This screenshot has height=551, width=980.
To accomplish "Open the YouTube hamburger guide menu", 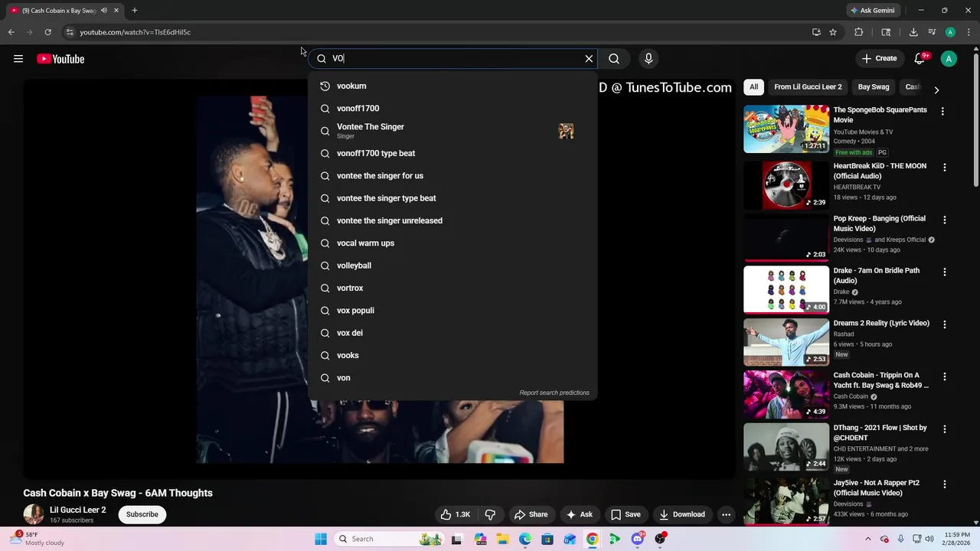I will click(x=18, y=59).
